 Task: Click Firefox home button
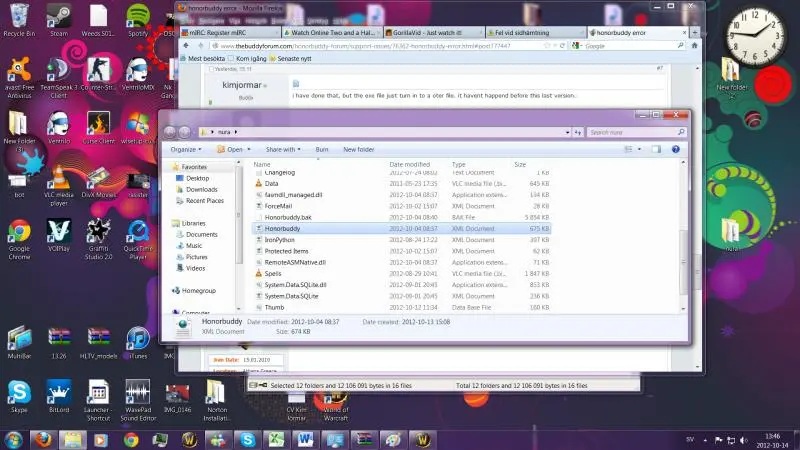click(694, 45)
